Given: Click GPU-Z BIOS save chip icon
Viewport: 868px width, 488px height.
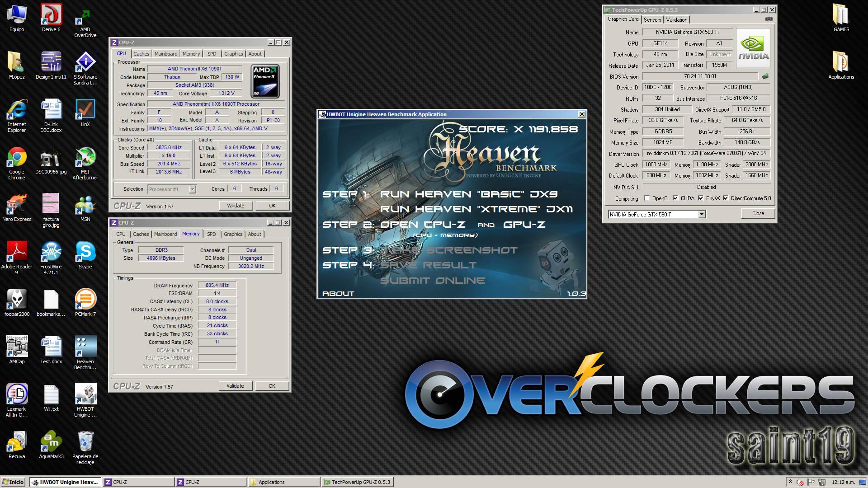Looking at the screenshot, I should click(x=765, y=76).
